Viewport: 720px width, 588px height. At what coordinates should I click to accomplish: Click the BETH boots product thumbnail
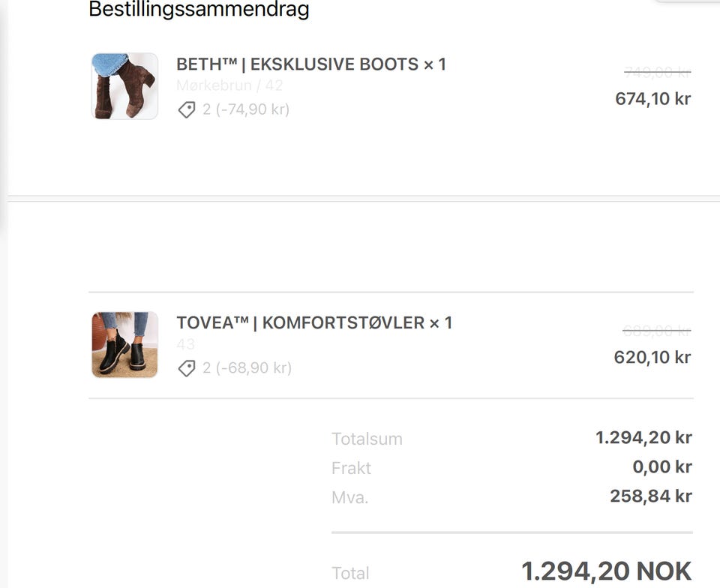pos(124,86)
